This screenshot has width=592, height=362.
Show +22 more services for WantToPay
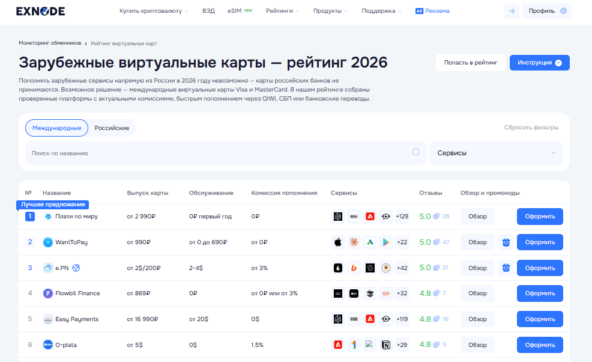pyautogui.click(x=402, y=242)
